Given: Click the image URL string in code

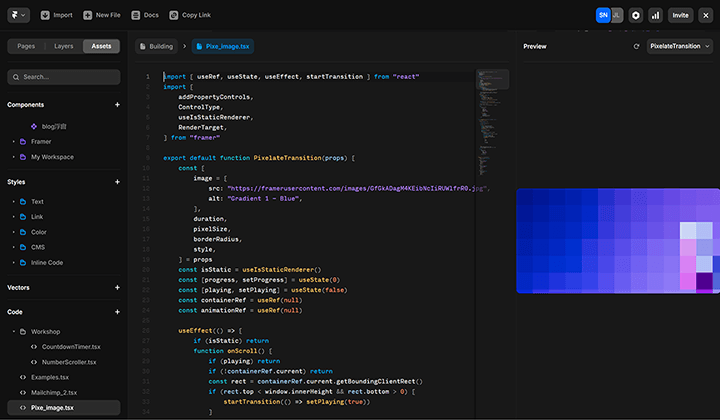Looking at the screenshot, I should 357,188.
